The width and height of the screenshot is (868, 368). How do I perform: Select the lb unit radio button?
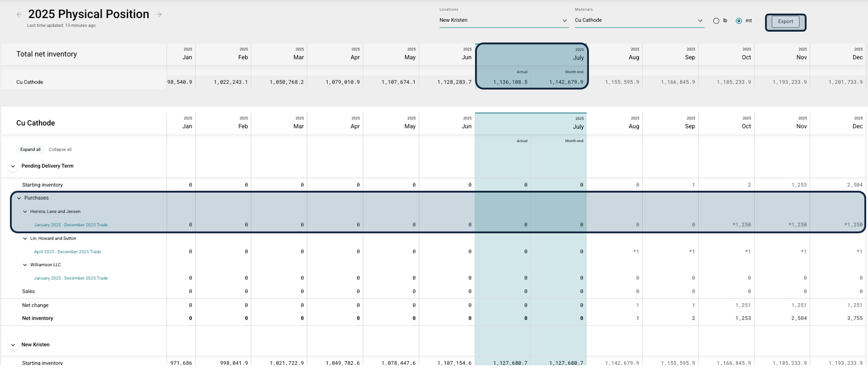[716, 21]
